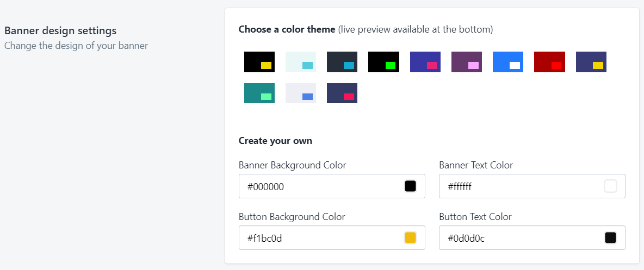Focus the Button Text Color hex input
Screen dimensions: 644x270
(x=518, y=238)
